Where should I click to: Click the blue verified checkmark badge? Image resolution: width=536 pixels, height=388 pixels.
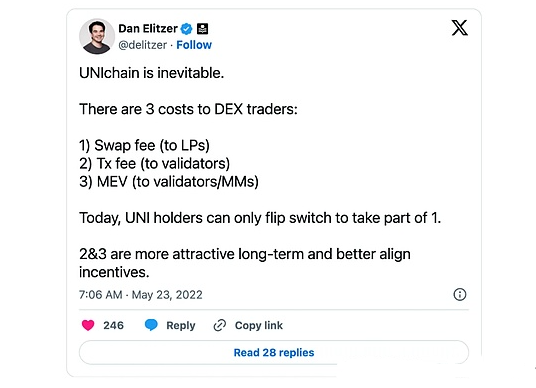tap(186, 29)
